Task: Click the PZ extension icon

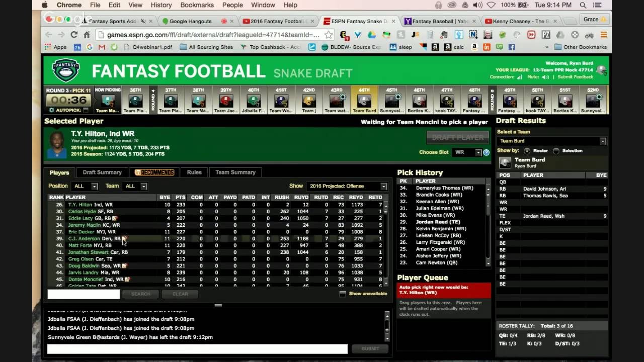Action: tap(546, 35)
